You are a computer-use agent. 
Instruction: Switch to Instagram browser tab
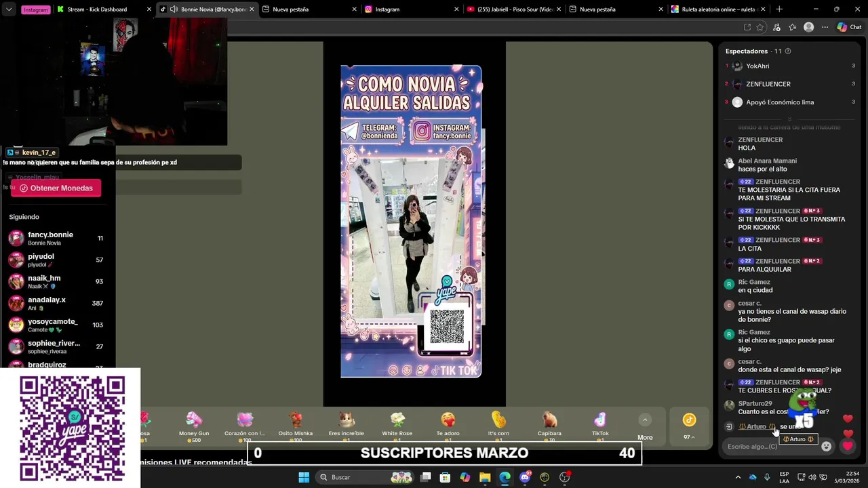pos(412,9)
